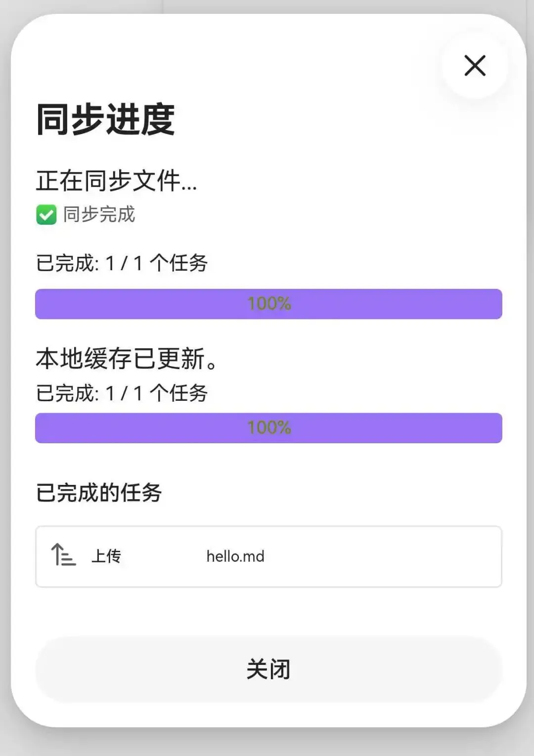This screenshot has width=534, height=756.
Task: Click the green sync-complete checkmark icon
Action: click(x=46, y=215)
